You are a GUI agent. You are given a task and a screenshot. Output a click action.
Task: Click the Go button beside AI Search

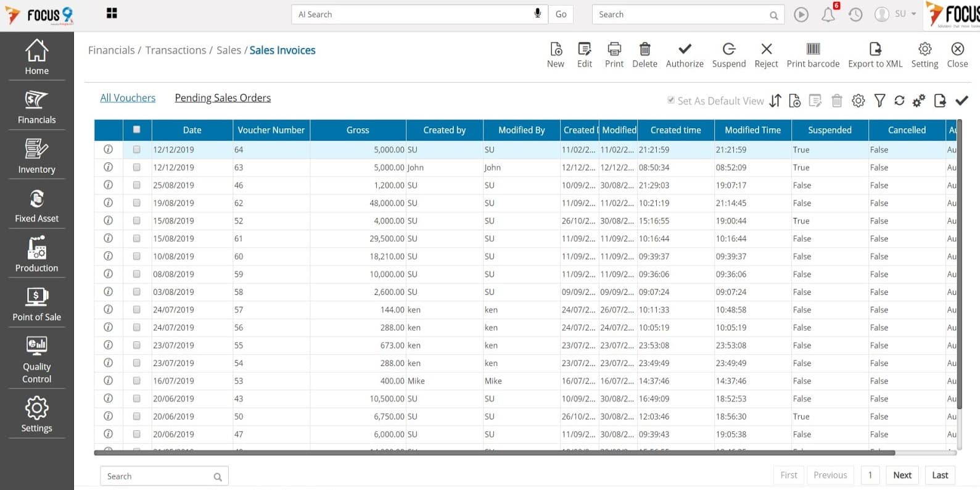tap(561, 14)
